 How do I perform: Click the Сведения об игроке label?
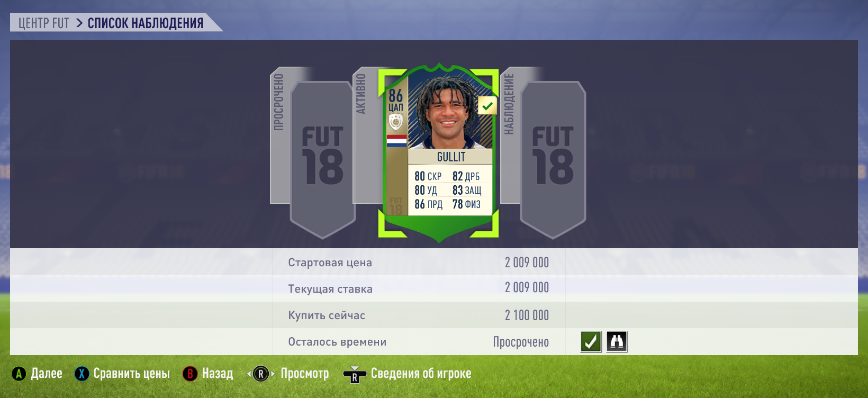421,374
